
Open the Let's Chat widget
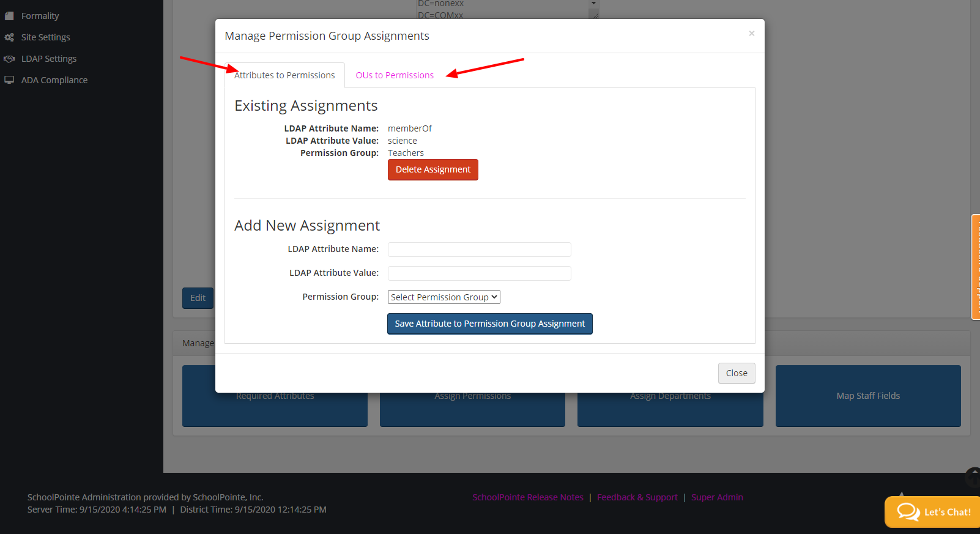coord(932,512)
